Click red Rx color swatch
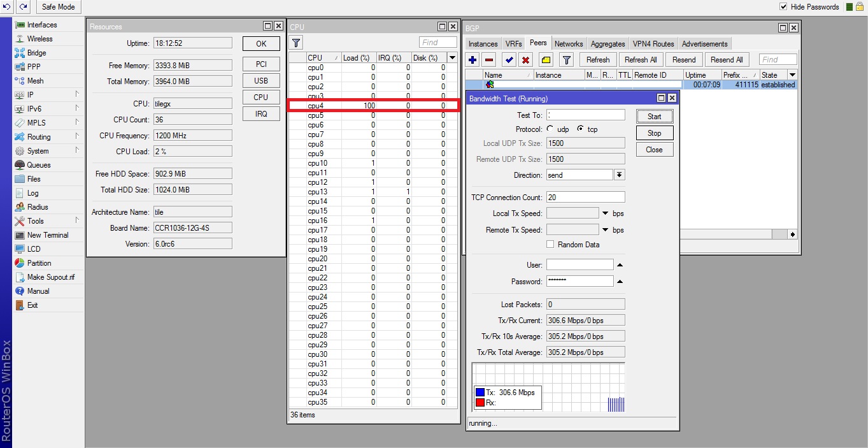 coord(480,402)
